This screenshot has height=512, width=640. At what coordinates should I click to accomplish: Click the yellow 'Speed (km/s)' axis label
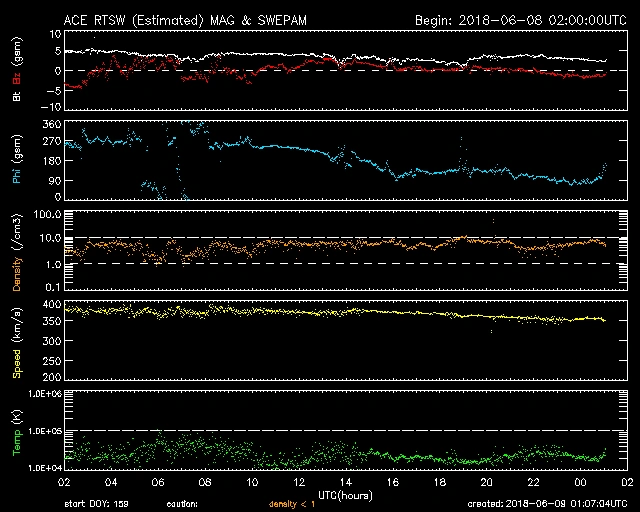pyautogui.click(x=17, y=342)
